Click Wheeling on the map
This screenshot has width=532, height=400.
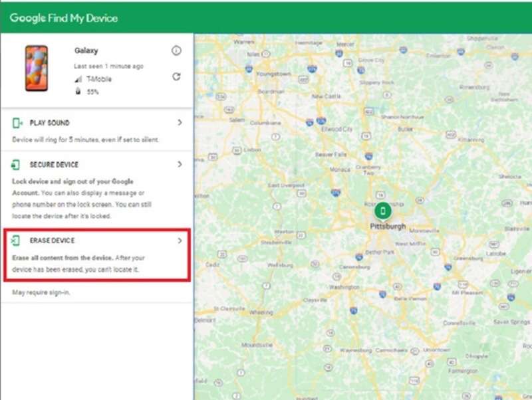tap(261, 312)
